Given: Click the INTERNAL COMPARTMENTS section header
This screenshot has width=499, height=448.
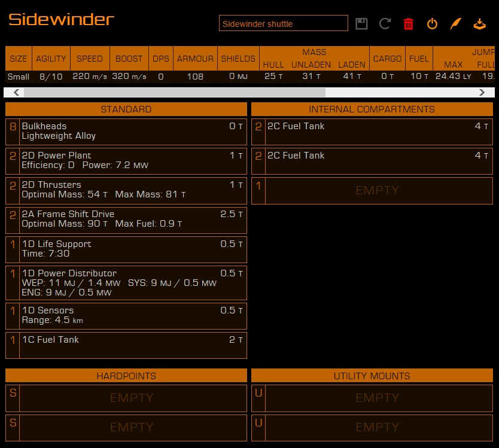Looking at the screenshot, I should click(372, 109).
